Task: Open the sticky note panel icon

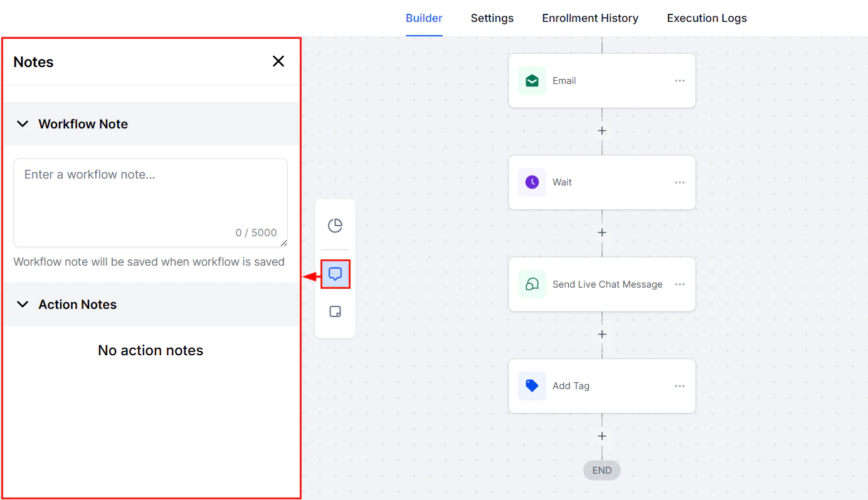Action: pyautogui.click(x=335, y=311)
